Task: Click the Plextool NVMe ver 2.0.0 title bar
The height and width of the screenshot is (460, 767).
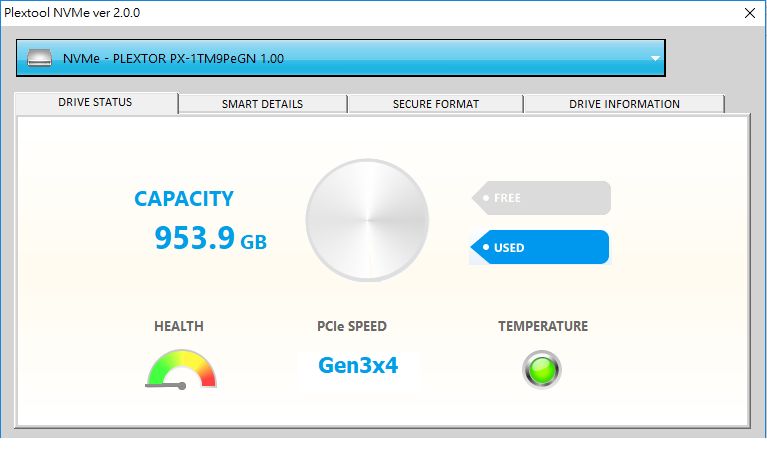Action: click(300, 13)
